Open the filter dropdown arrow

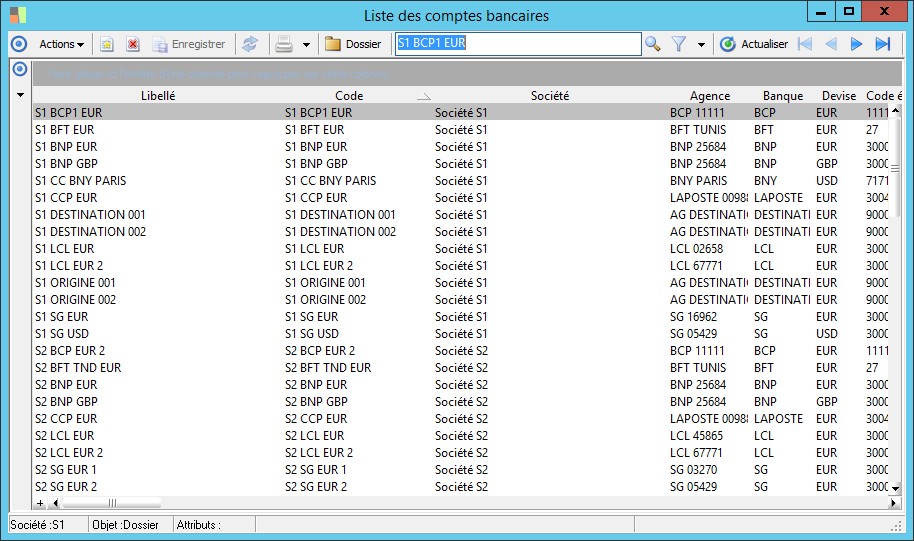tap(701, 44)
